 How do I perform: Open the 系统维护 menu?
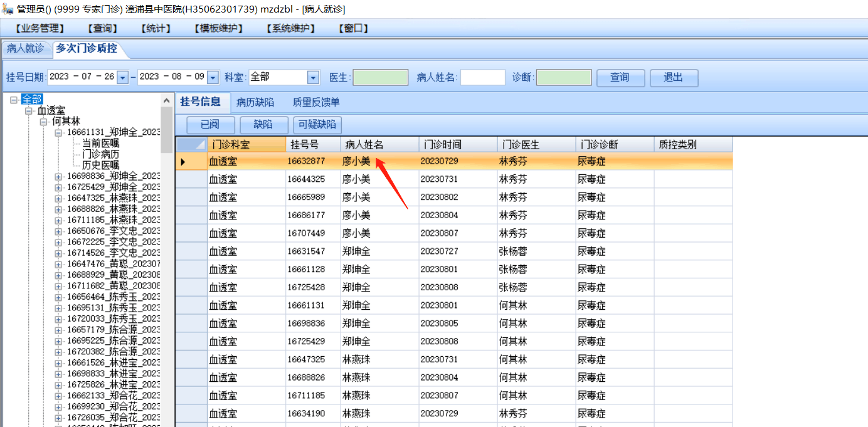[x=290, y=28]
